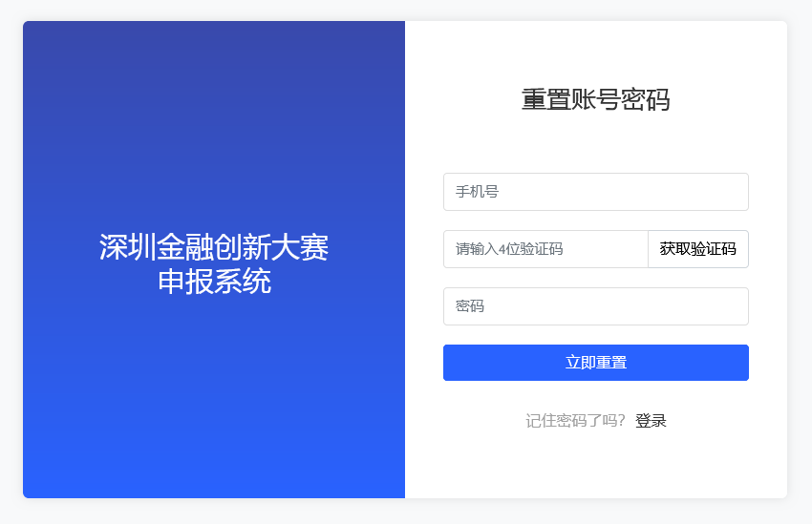Click the 深圳金融创新大赛 title text

(214, 247)
